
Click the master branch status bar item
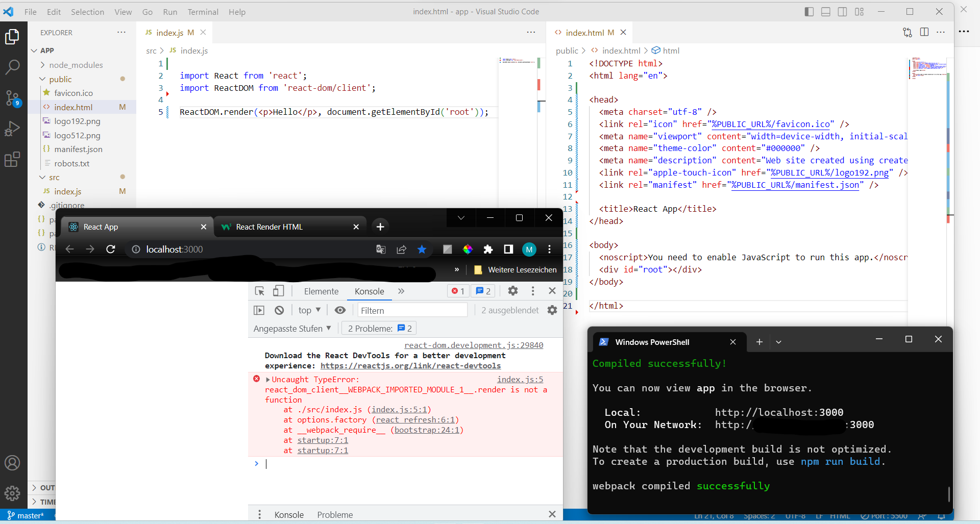[x=26, y=515]
